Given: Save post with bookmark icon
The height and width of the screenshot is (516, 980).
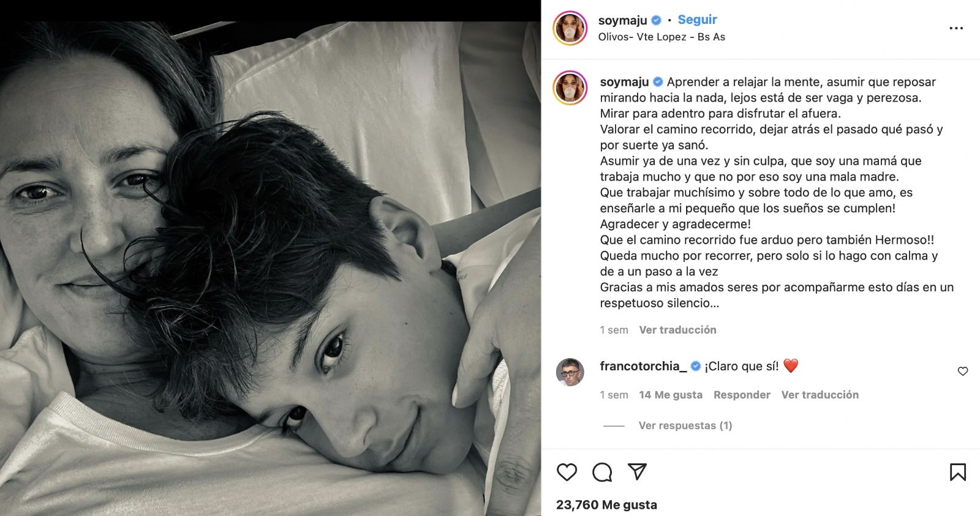Looking at the screenshot, I should [x=957, y=472].
